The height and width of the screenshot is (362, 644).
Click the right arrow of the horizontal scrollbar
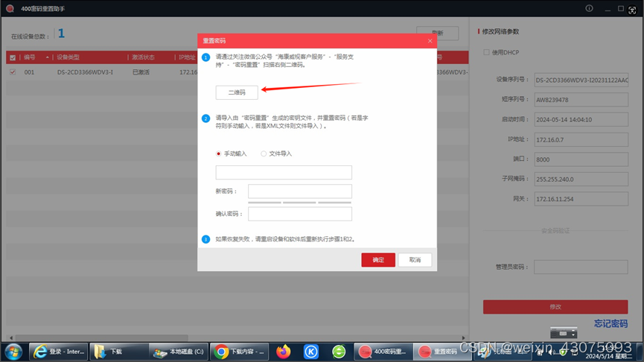tap(463, 338)
